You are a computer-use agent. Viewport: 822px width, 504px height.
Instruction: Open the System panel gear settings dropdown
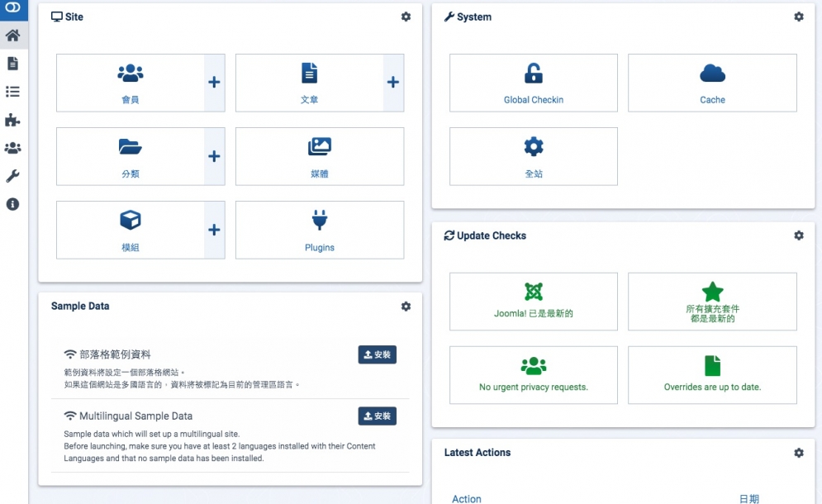click(799, 17)
